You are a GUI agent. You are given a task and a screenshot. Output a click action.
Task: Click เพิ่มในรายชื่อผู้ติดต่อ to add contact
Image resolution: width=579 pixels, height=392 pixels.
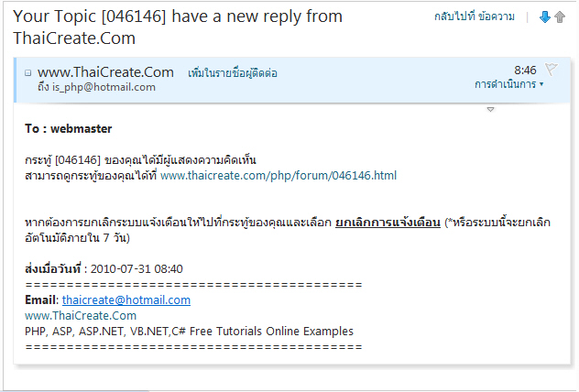232,72
